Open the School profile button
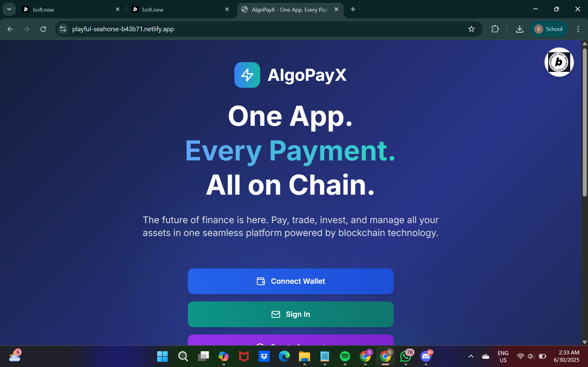The image size is (588, 367). click(x=548, y=29)
